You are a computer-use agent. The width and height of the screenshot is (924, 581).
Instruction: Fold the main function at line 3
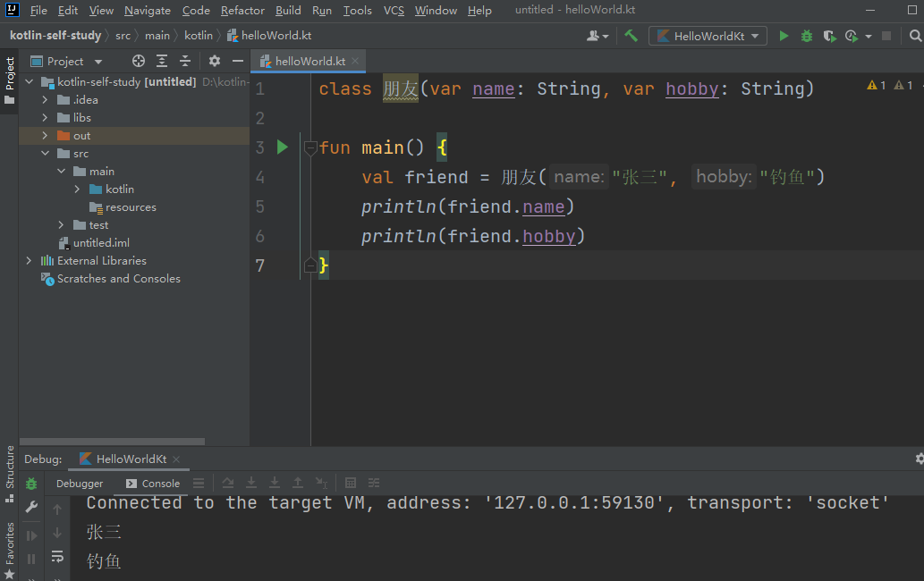click(x=310, y=147)
